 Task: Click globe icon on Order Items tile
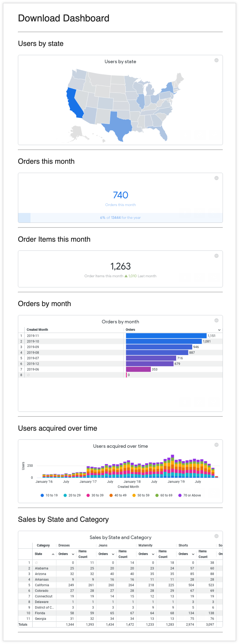(216, 256)
